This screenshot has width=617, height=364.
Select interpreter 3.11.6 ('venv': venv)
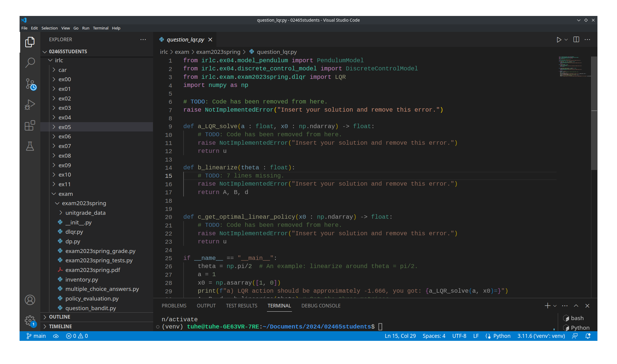pos(541,336)
